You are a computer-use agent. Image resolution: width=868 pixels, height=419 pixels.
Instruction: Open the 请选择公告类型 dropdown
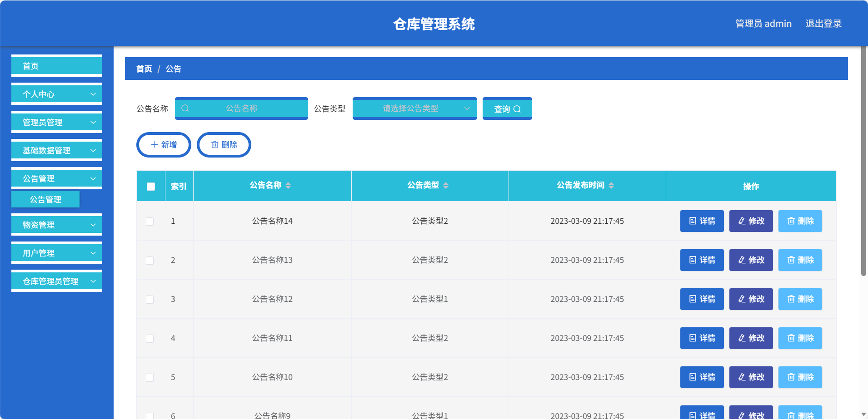tap(415, 108)
